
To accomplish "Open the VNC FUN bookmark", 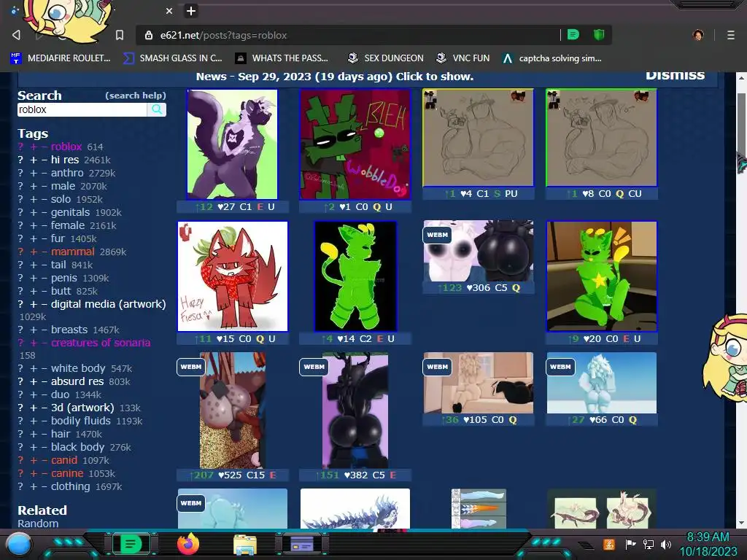I will click(463, 58).
